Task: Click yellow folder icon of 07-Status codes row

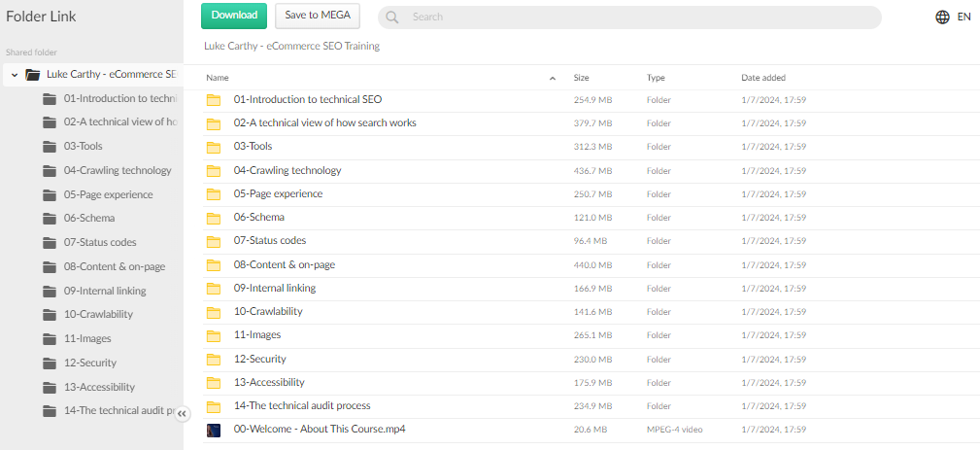Action: 214,241
